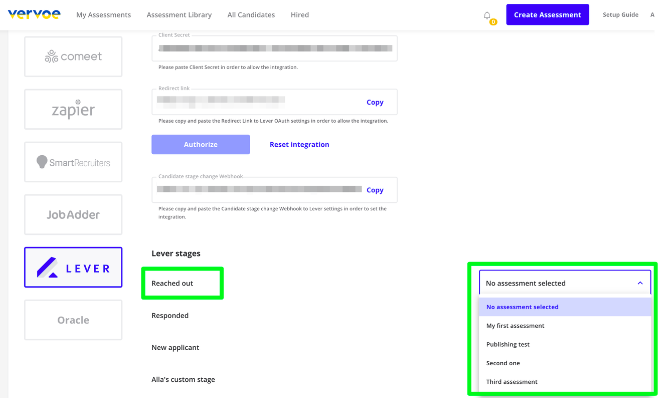Select the Comeet integration tile

[x=73, y=56]
